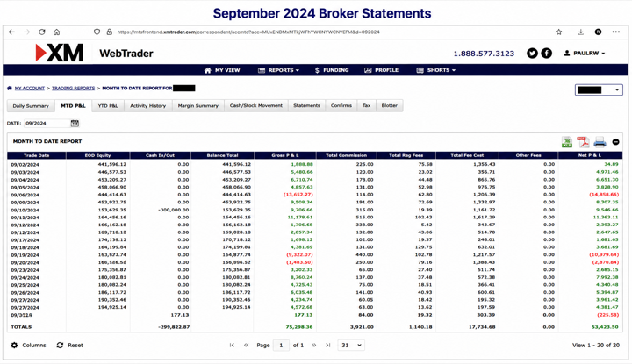Go to MY VIEW in navigation bar
632x364 pixels.
click(222, 70)
